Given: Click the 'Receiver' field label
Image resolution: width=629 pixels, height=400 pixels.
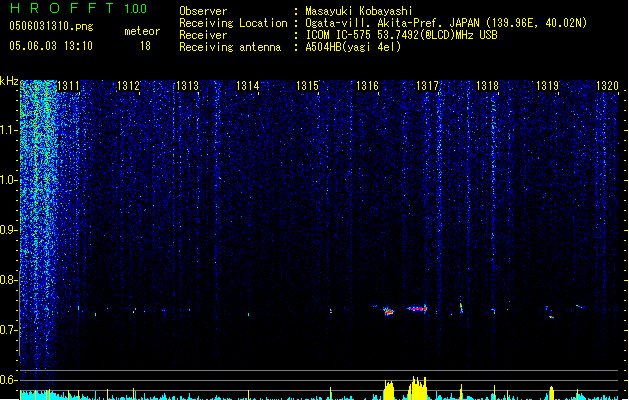Looking at the screenshot, I should coord(203,35).
